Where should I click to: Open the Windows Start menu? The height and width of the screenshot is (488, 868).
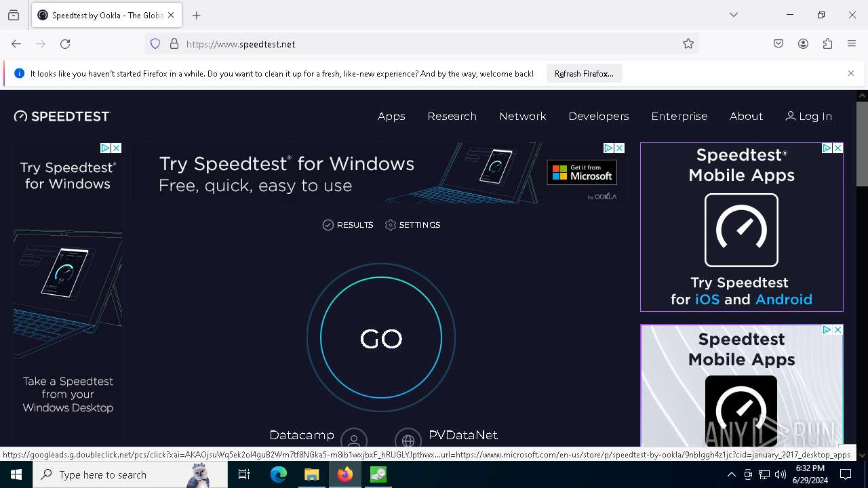point(16,475)
